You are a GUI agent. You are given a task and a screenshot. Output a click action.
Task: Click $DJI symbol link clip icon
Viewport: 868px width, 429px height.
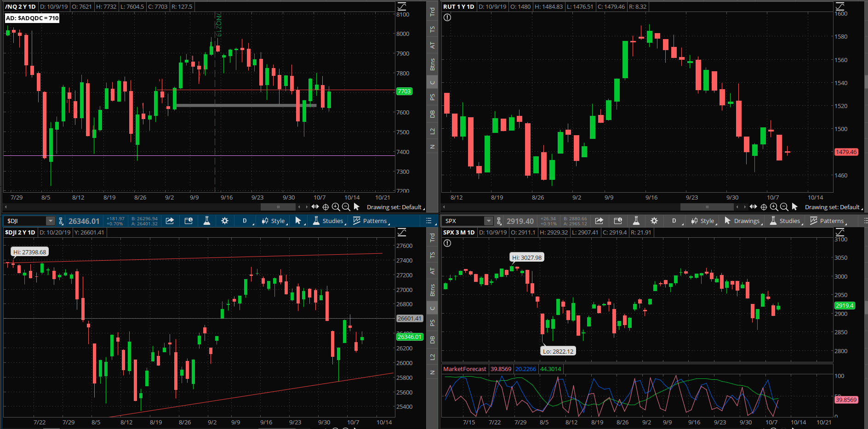pos(61,221)
